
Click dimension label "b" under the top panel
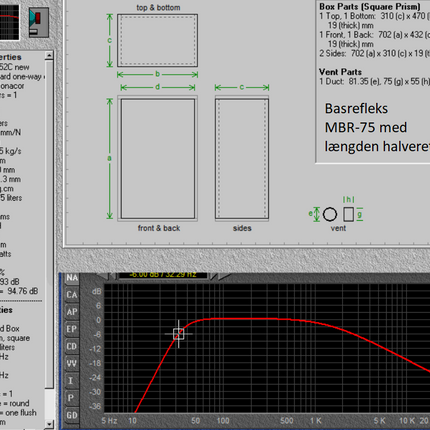coord(158,74)
